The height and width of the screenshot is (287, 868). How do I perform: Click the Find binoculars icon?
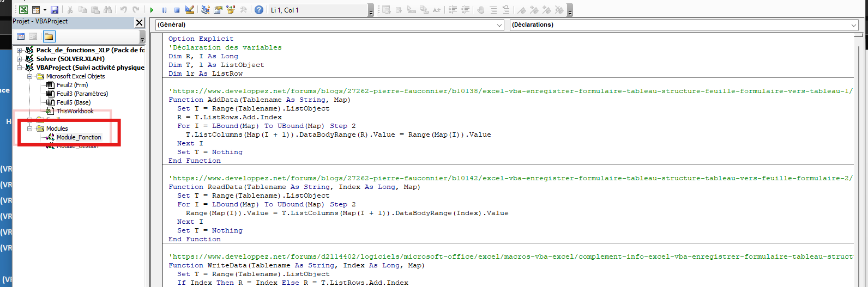pos(107,10)
